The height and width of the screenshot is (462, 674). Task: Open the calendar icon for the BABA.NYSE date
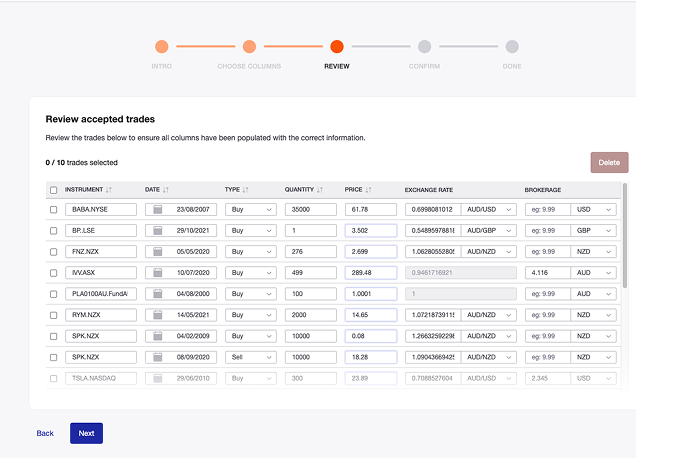(x=158, y=210)
